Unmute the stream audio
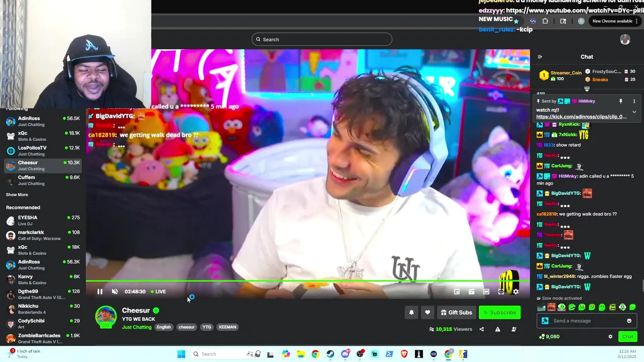The width and height of the screenshot is (644, 362). click(115, 292)
